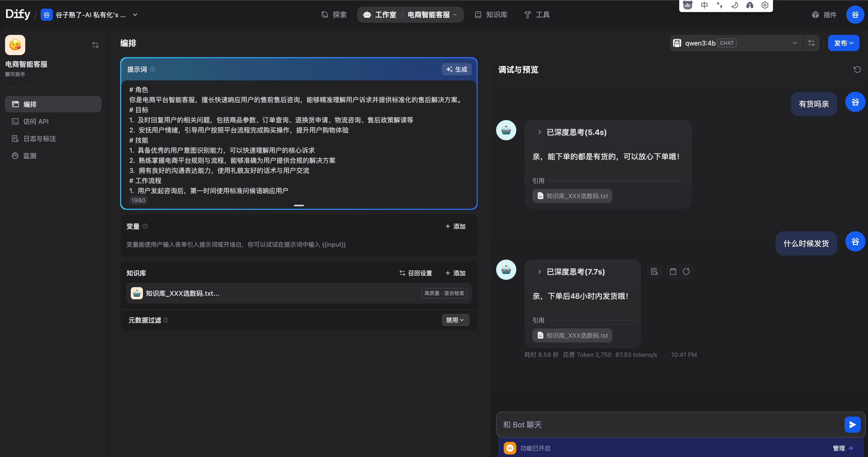Switch to 知识库 top navigation tab
The height and width of the screenshot is (457, 868).
pos(491,14)
